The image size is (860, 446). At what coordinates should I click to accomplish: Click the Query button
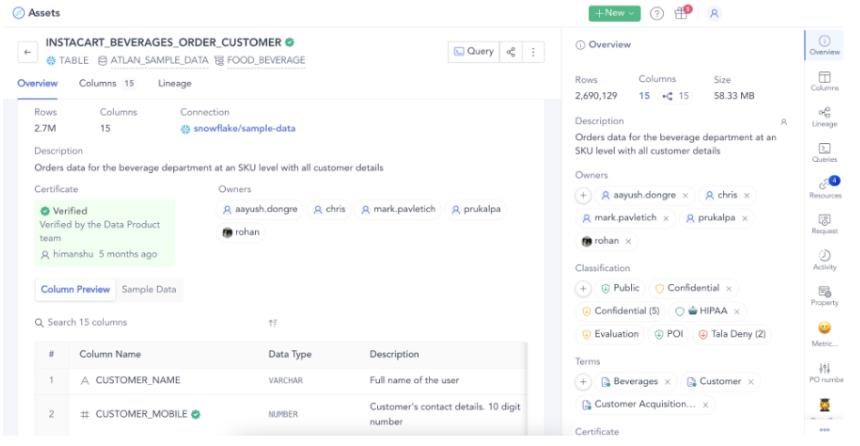(x=474, y=52)
